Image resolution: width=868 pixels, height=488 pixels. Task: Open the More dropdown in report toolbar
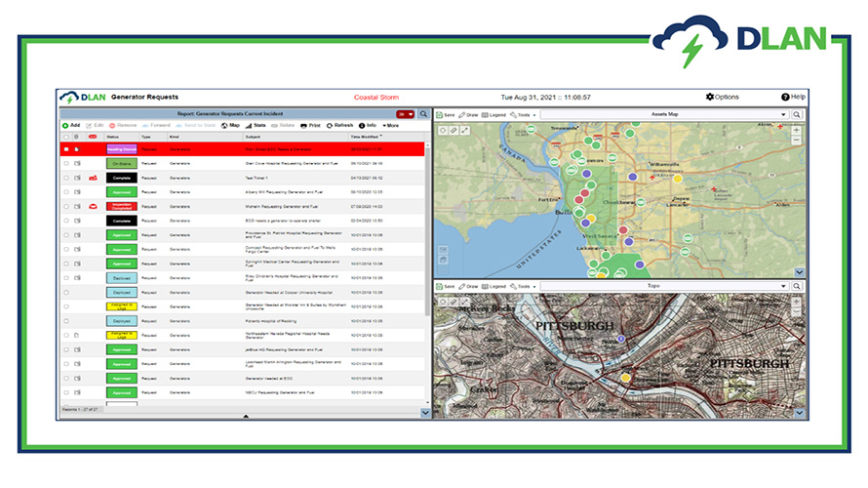tap(390, 125)
